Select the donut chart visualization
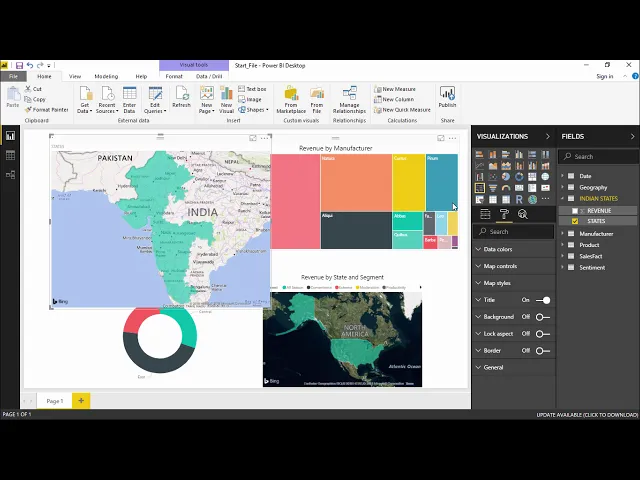Screen dimensions: 640x480 (519, 177)
